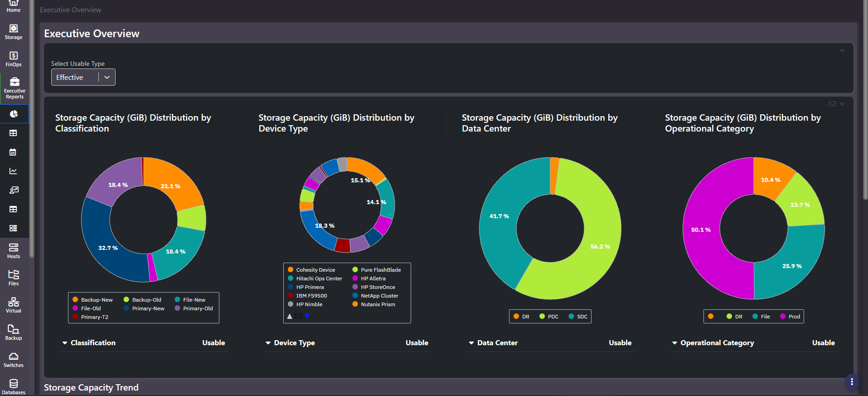Screen dimensions: 868x396
Task: Go to Home in the sidebar
Action: coord(14,6)
